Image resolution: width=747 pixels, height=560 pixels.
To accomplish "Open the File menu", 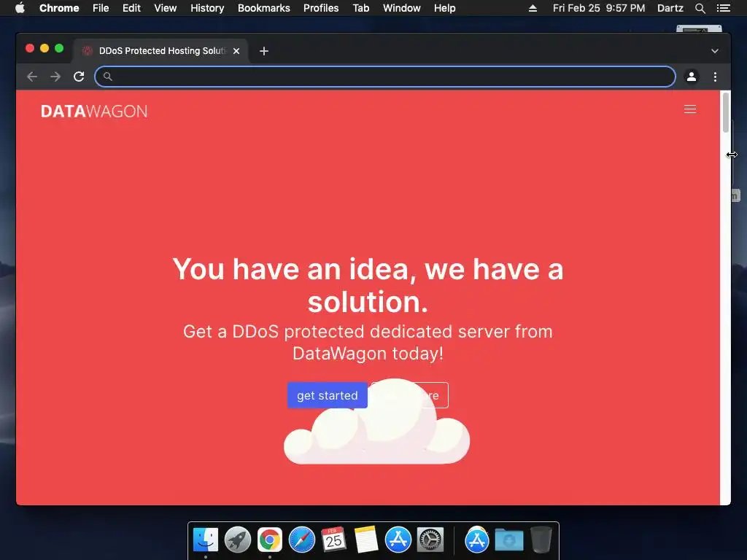I will 101,8.
